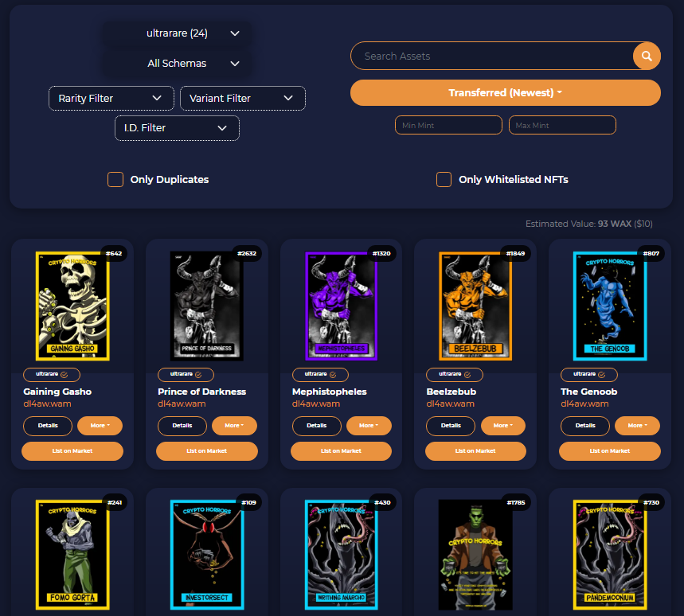View Details of Gaining Gasho
684x616 pixels.
pyautogui.click(x=48, y=426)
